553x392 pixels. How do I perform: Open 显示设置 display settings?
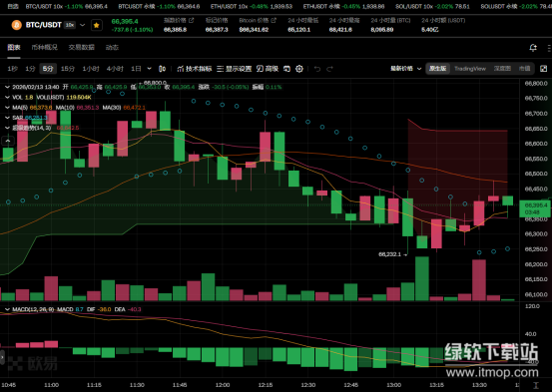[234, 69]
